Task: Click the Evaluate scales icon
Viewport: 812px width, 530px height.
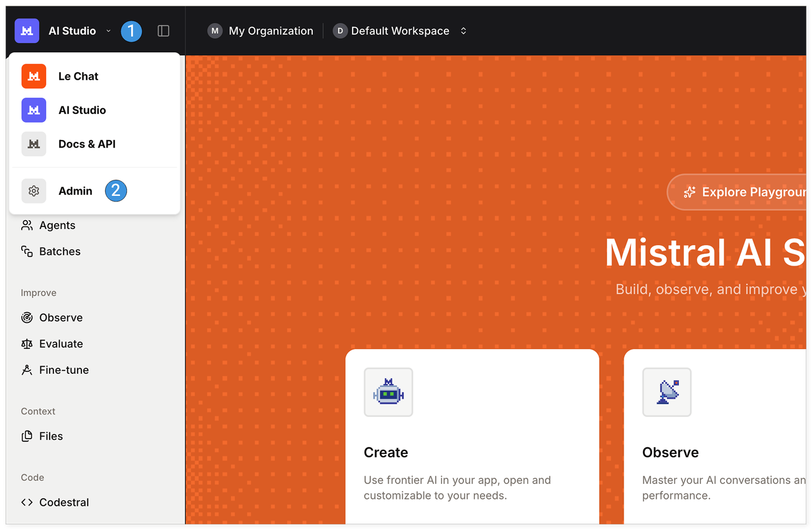Action: [x=27, y=343]
